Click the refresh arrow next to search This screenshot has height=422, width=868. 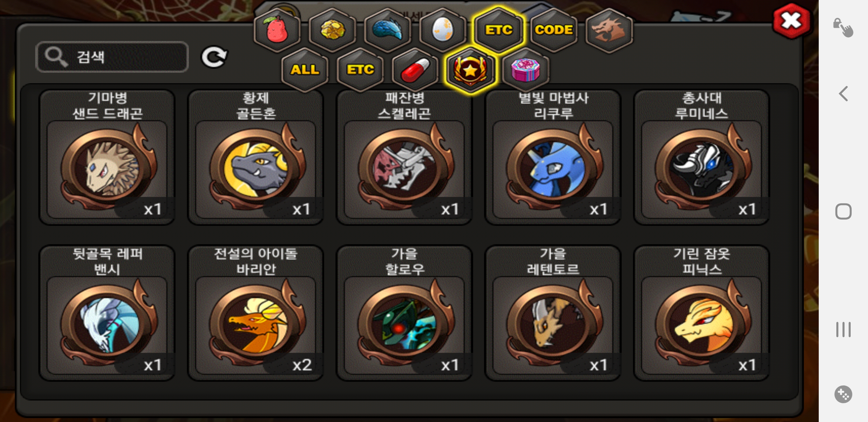click(214, 57)
